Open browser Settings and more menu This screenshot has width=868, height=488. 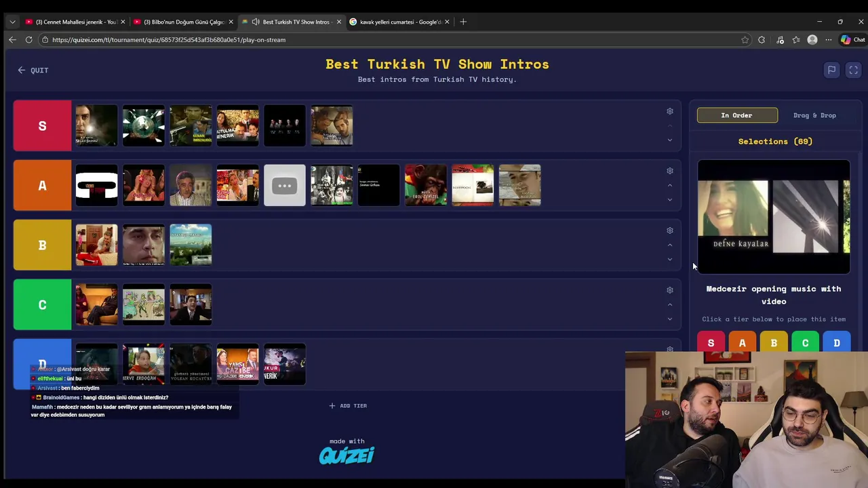(x=829, y=40)
